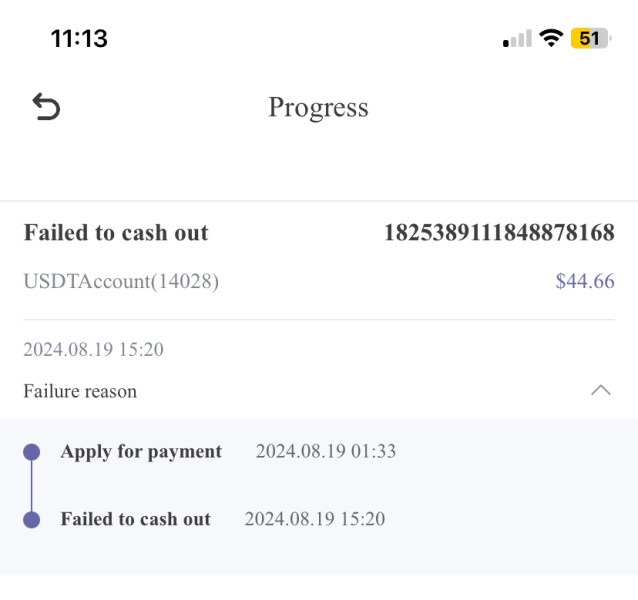Tap the Failed to cash out timeline dot
Viewport: 638px width, 600px height.
[x=31, y=520]
